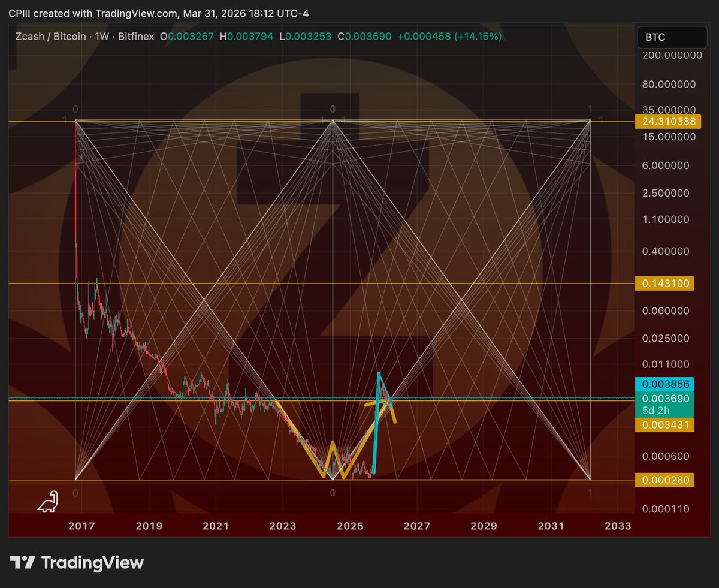719x588 pixels.
Task: Click the 2021 time axis label
Action: click(216, 526)
